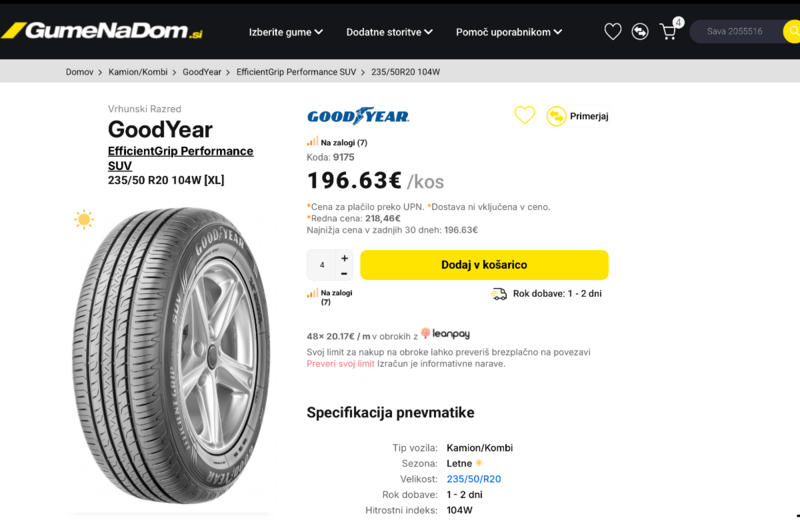
Task: Click the tire product image
Action: 171,357
